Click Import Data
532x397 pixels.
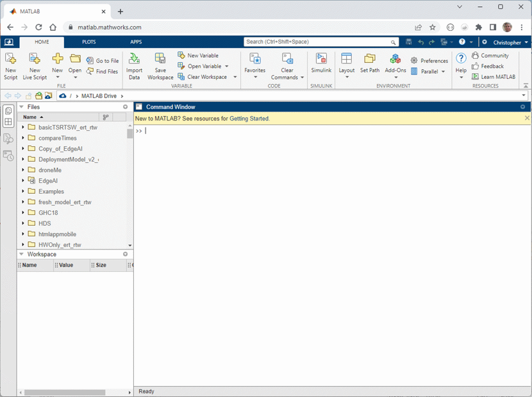(x=134, y=67)
